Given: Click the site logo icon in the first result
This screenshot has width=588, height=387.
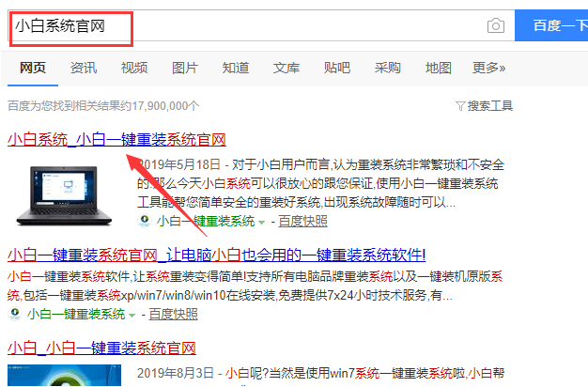Looking at the screenshot, I should tap(145, 221).
